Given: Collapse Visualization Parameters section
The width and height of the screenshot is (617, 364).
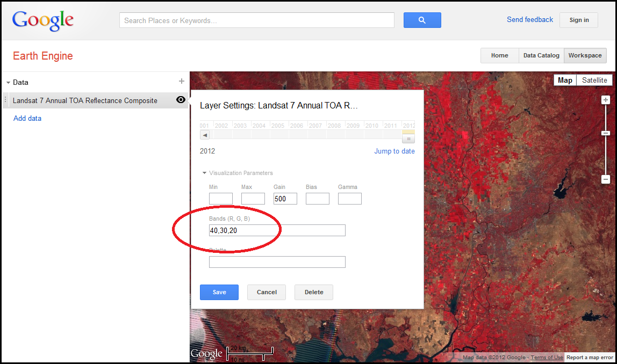Looking at the screenshot, I should [204, 173].
